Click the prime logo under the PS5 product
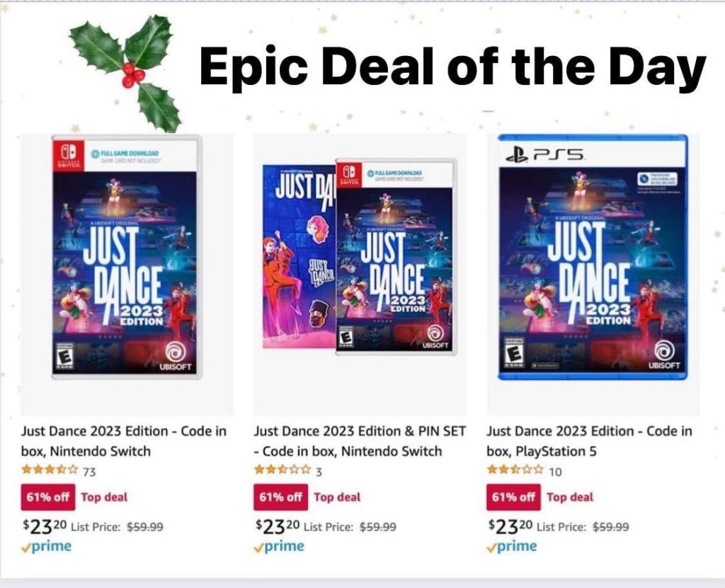 coord(512,546)
